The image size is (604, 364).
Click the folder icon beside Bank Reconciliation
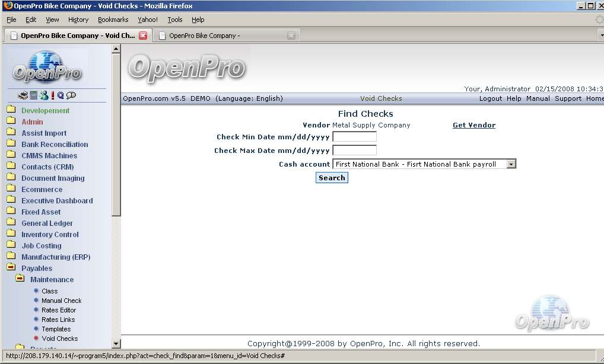coord(11,143)
